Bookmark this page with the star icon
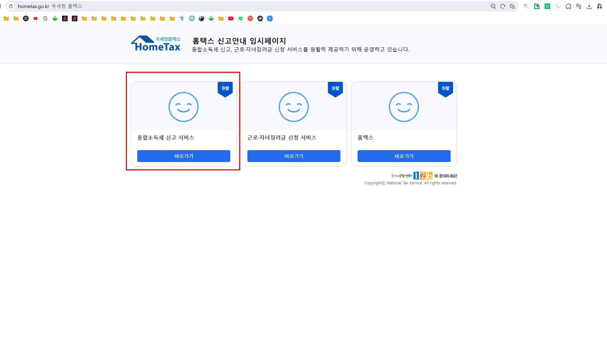 512,6
